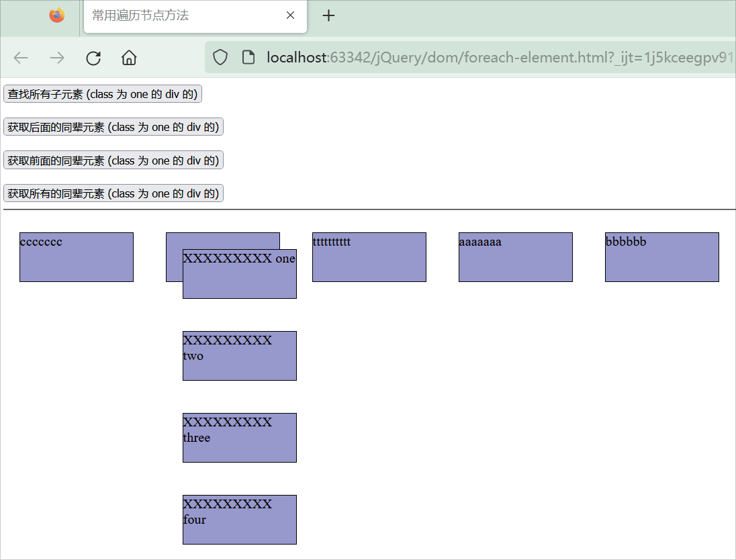
Task: Click the 获取前面的同辈元素 button
Action: 113,160
